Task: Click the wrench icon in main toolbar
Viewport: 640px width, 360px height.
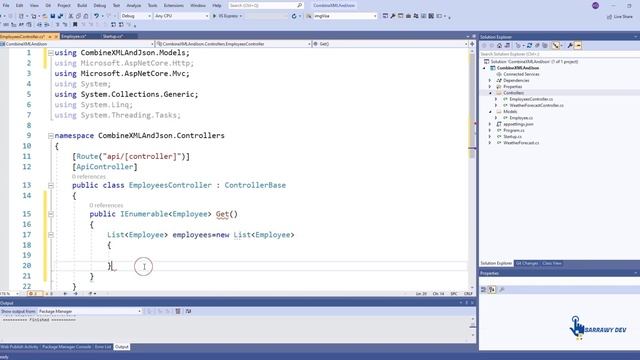Action: coord(393,16)
